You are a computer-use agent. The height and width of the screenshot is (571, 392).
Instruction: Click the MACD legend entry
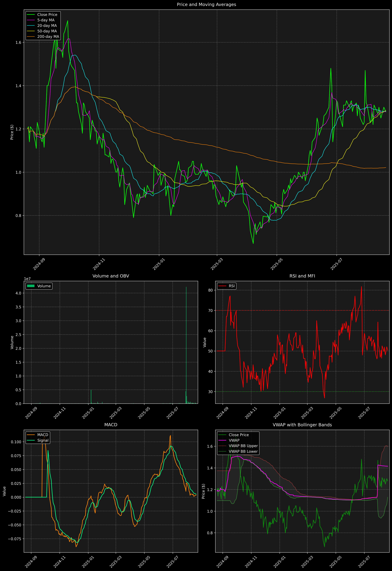[43, 435]
